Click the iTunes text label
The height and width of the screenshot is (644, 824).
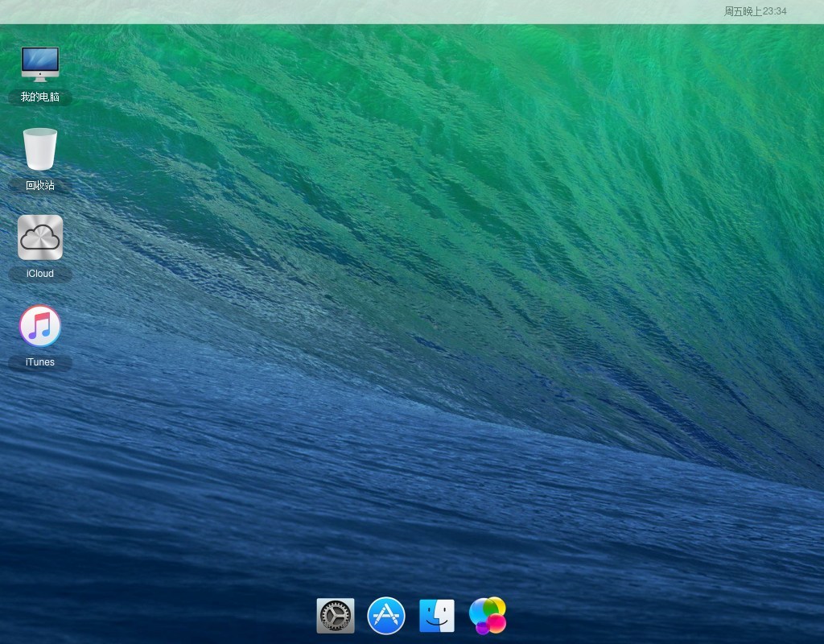click(40, 362)
